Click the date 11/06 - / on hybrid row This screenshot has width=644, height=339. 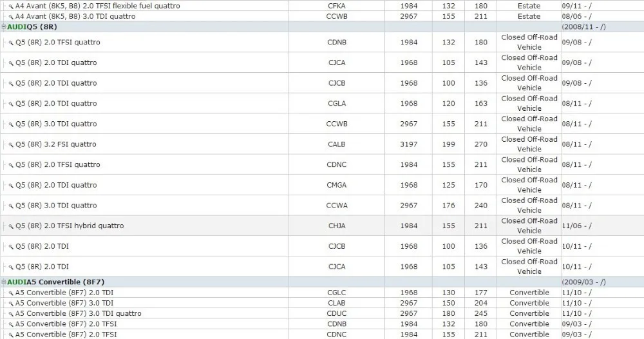[576, 226]
